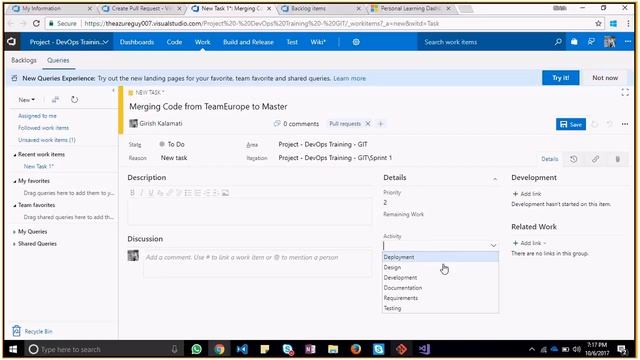Open WhatsApp from the taskbar
Viewport: 640px width, 360px height.
[197, 349]
